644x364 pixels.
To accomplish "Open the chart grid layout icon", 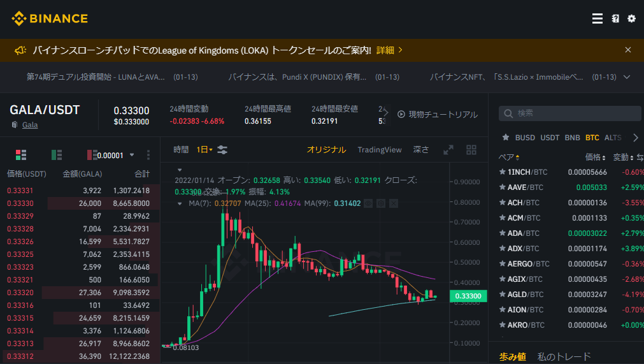I will click(471, 150).
